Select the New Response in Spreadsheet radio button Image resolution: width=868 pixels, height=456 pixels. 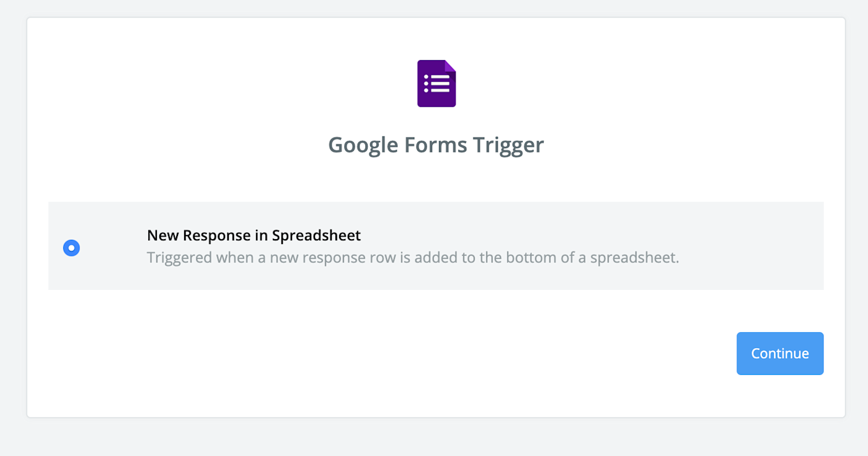72,248
